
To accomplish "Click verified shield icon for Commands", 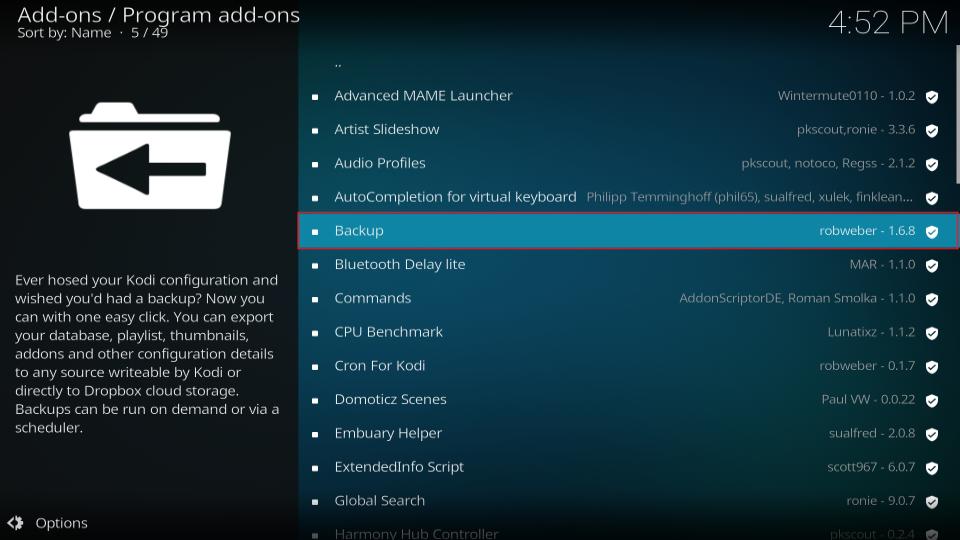I will click(x=932, y=299).
